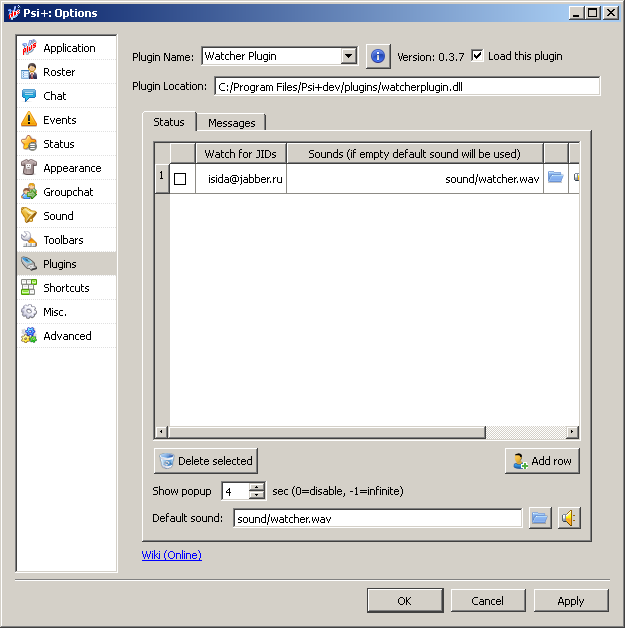Expand the Plugin Name dropdown
Image resolution: width=625 pixels, height=628 pixels.
[348, 57]
